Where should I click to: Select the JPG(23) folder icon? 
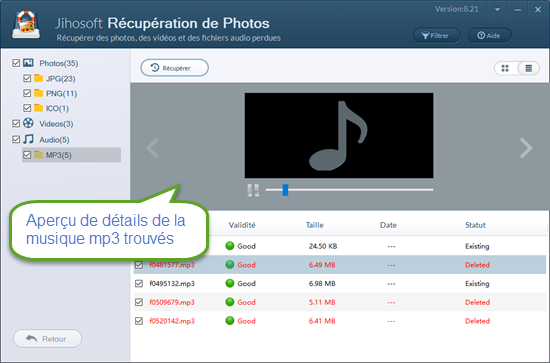pos(39,78)
